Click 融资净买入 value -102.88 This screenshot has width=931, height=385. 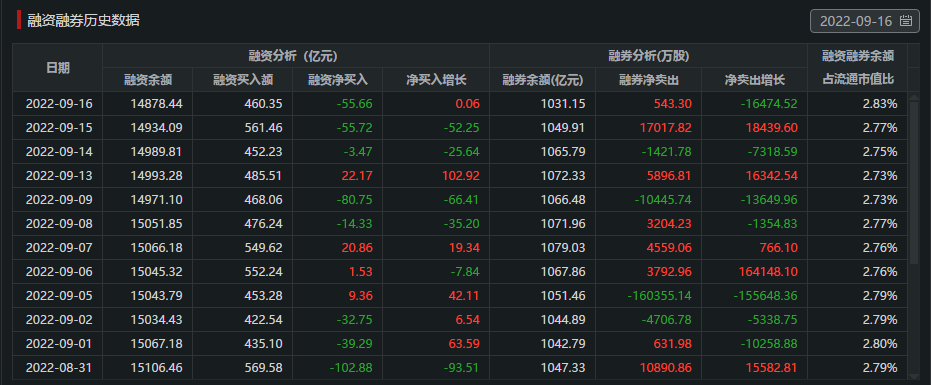352,368
